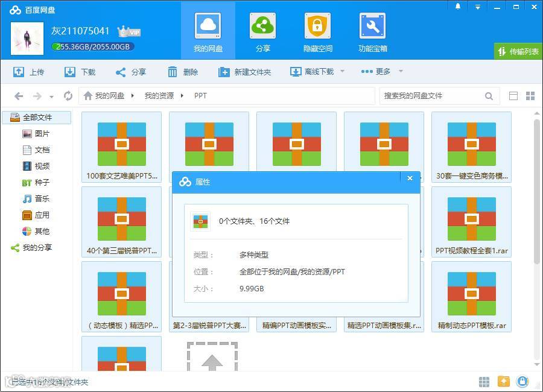
Task: Click the orange upload folder status icon
Action: 504,381
